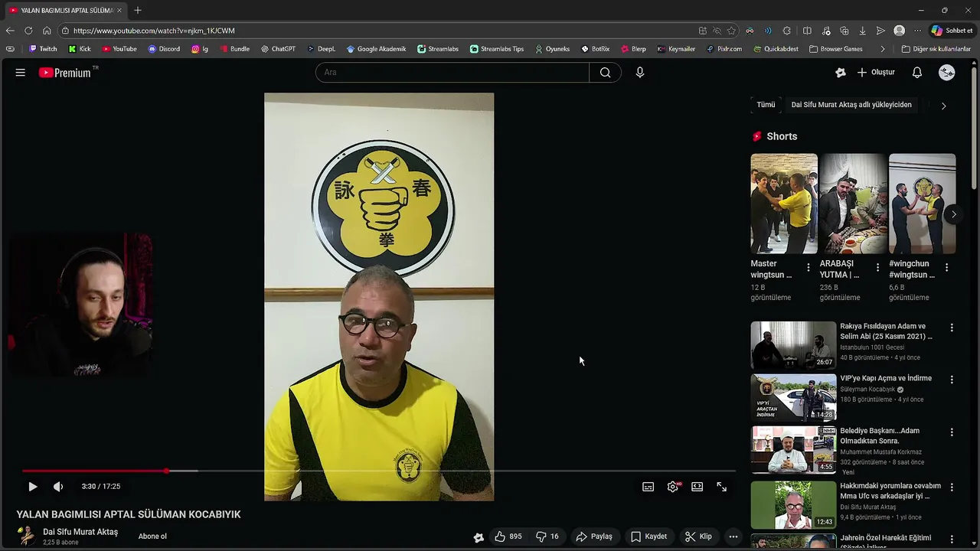Share the video via Paylaş
980x551 pixels.
click(595, 536)
